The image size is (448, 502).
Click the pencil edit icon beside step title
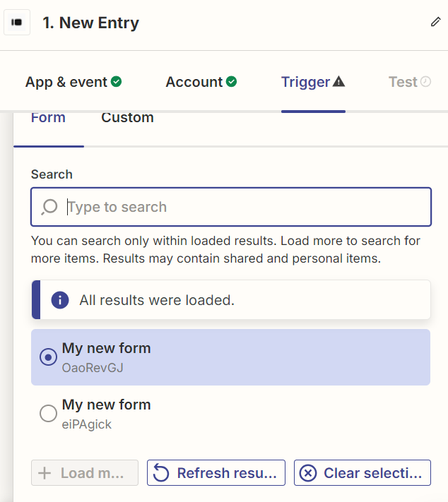point(435,22)
